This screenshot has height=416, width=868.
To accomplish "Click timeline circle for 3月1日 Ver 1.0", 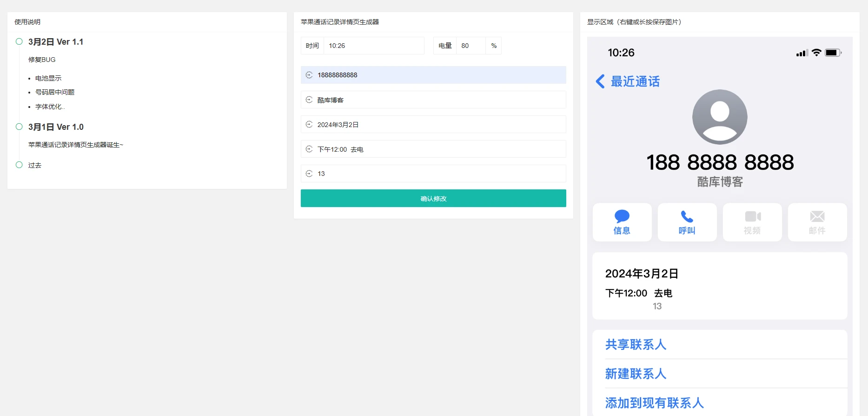I will click(x=19, y=127).
